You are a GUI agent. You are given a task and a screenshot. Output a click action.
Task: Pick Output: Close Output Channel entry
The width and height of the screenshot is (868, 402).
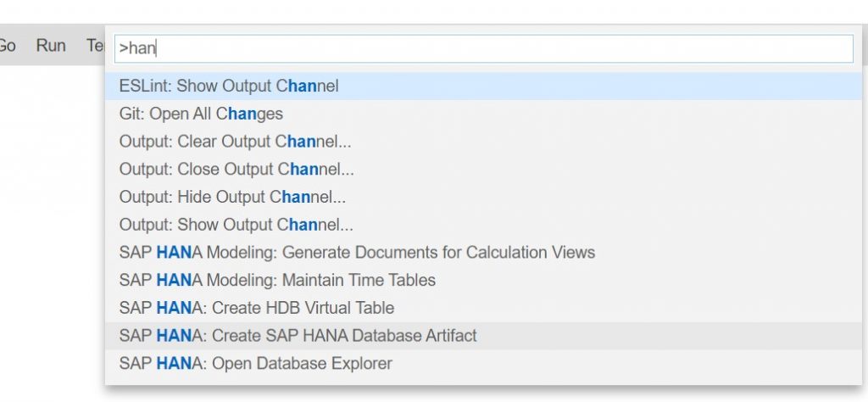[x=483, y=169]
